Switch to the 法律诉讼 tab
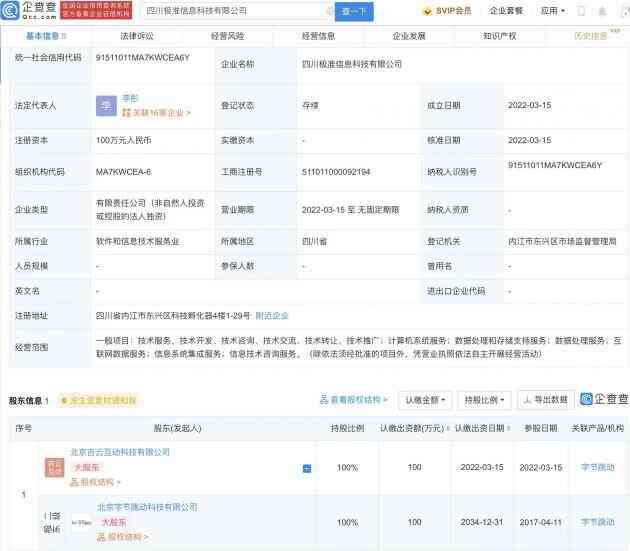Image resolution: width=630 pixels, height=551 pixels. click(137, 36)
